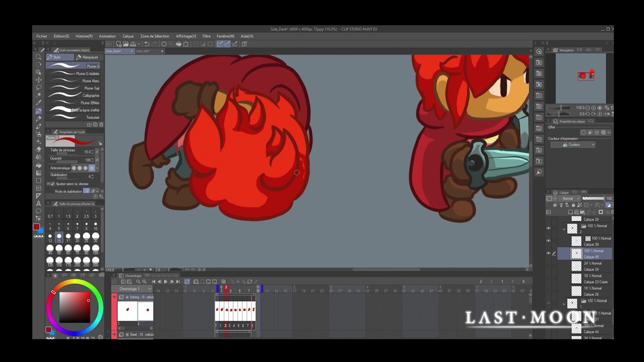Screen dimensions: 644x362
Task: Select the Gradient tool
Action: (38, 172)
